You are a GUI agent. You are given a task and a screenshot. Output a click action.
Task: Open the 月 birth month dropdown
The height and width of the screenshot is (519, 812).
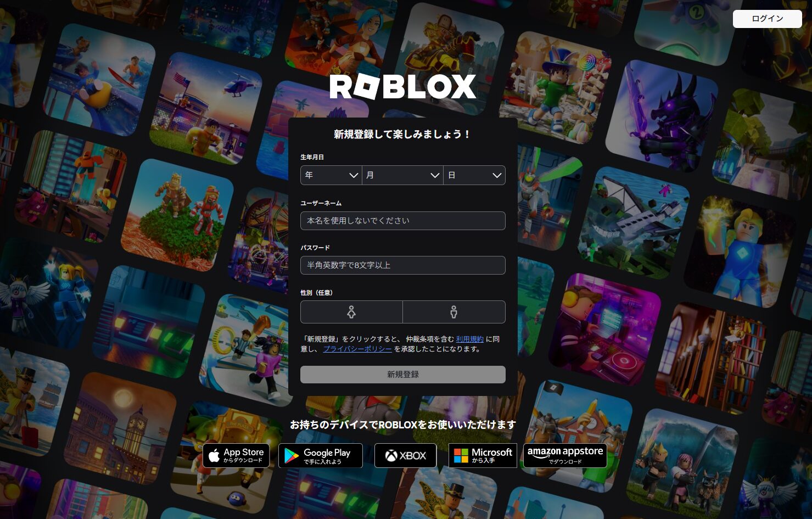tap(402, 175)
